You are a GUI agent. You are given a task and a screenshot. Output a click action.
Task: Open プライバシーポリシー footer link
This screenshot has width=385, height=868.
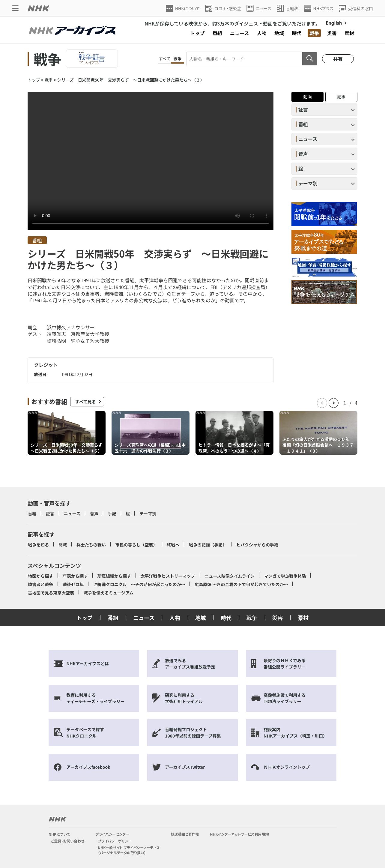click(115, 841)
